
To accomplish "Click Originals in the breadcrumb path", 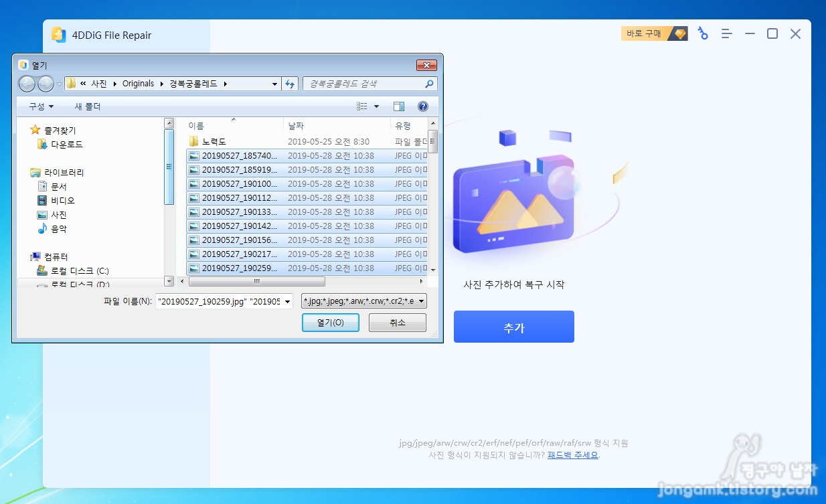I will [x=138, y=84].
